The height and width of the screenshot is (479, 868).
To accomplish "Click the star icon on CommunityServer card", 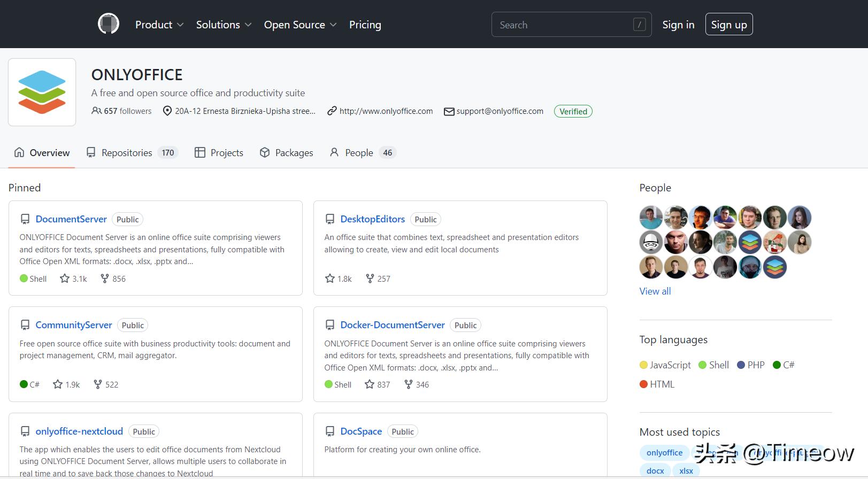I will pos(58,384).
